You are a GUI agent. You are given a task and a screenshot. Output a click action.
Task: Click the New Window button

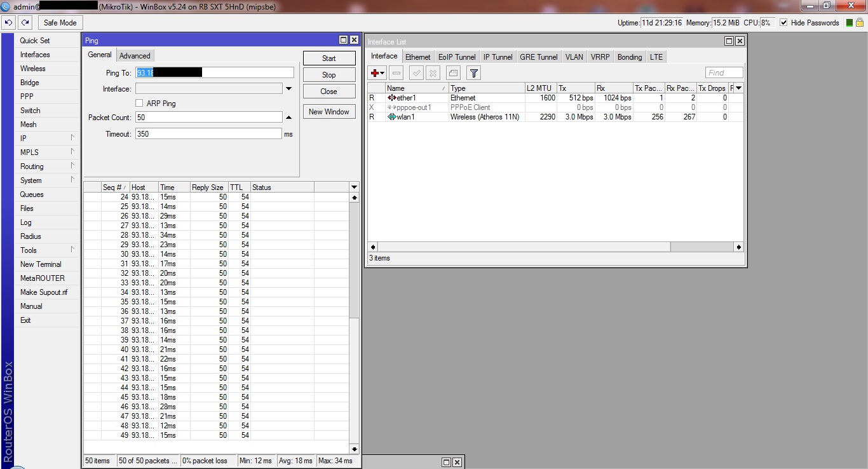point(329,112)
